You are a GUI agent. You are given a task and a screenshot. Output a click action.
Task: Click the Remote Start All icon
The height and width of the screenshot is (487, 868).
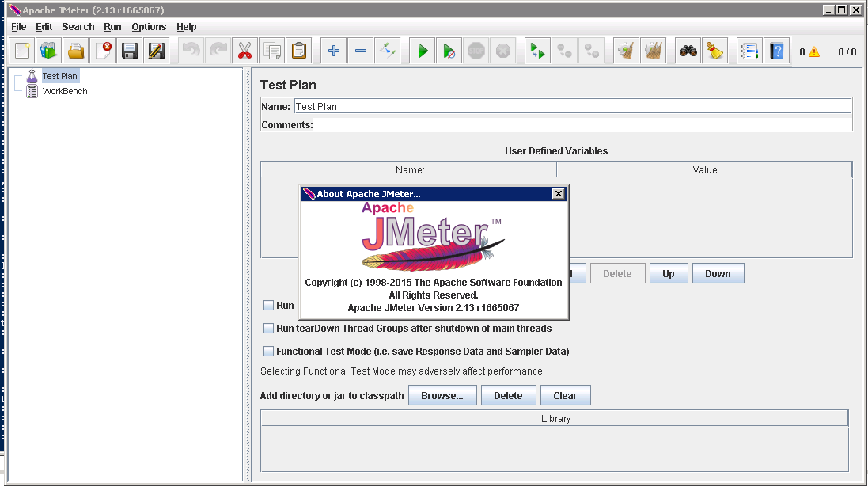click(x=537, y=51)
